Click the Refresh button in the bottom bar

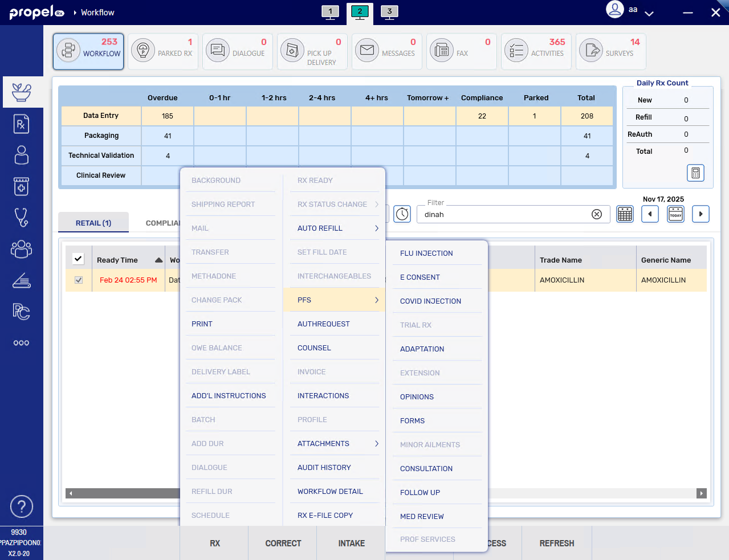pos(556,543)
